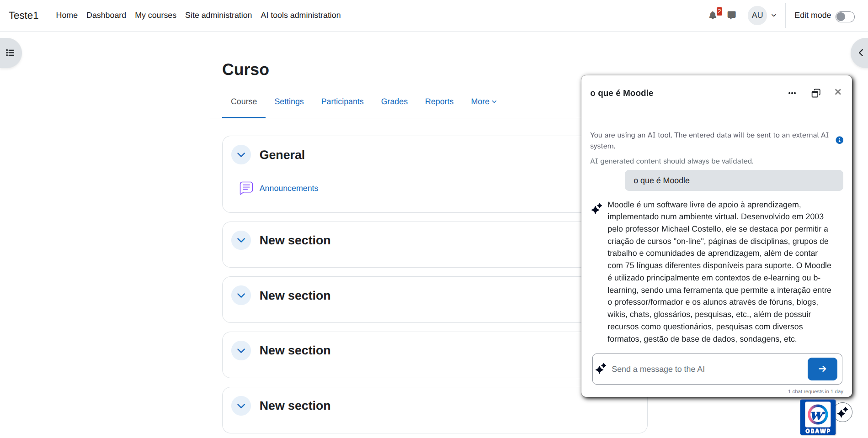Open AI tools administration

pos(301,15)
